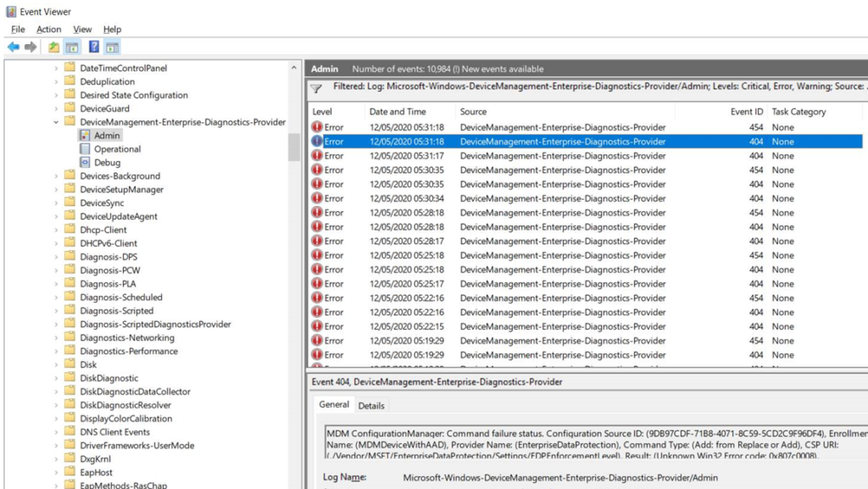
Task: Open the View menu
Action: tap(82, 30)
